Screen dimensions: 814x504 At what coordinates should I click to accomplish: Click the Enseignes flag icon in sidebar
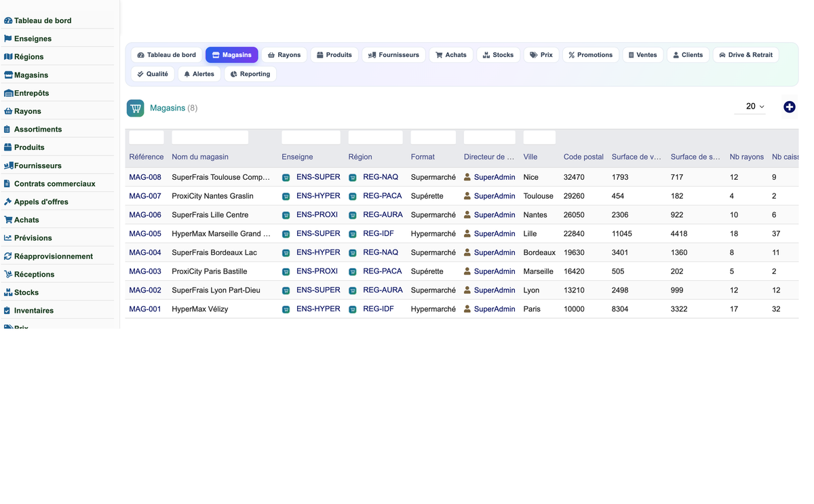coord(8,39)
